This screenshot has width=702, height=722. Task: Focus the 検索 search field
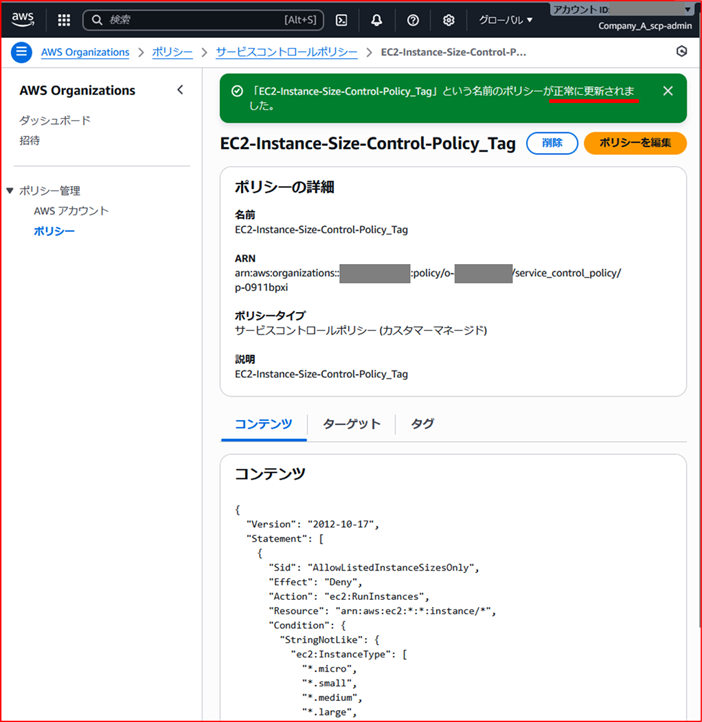[x=203, y=20]
